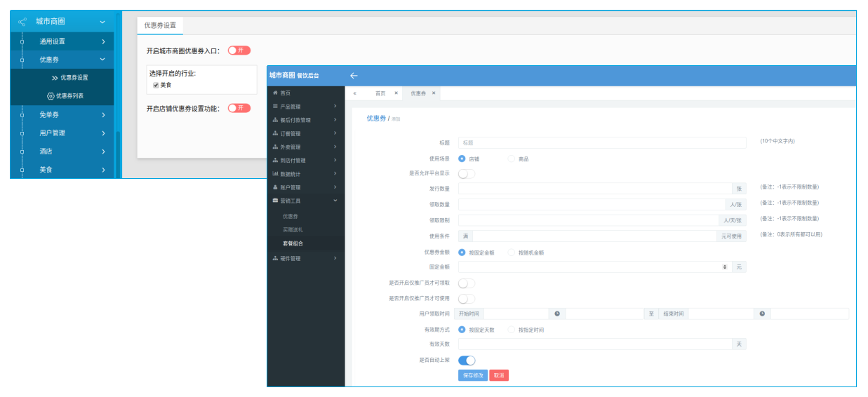Close the 优惠券 tab with its X
The image size is (868, 397).
[434, 93]
